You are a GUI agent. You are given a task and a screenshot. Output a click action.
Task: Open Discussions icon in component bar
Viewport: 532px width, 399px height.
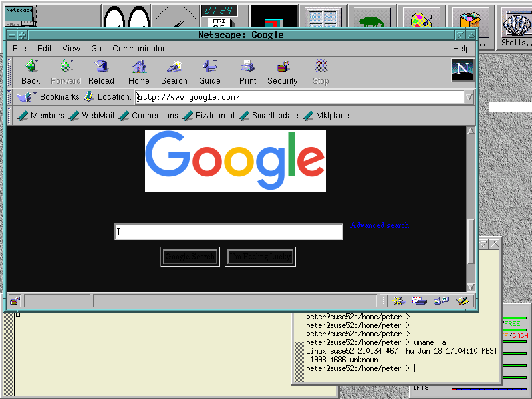441,301
